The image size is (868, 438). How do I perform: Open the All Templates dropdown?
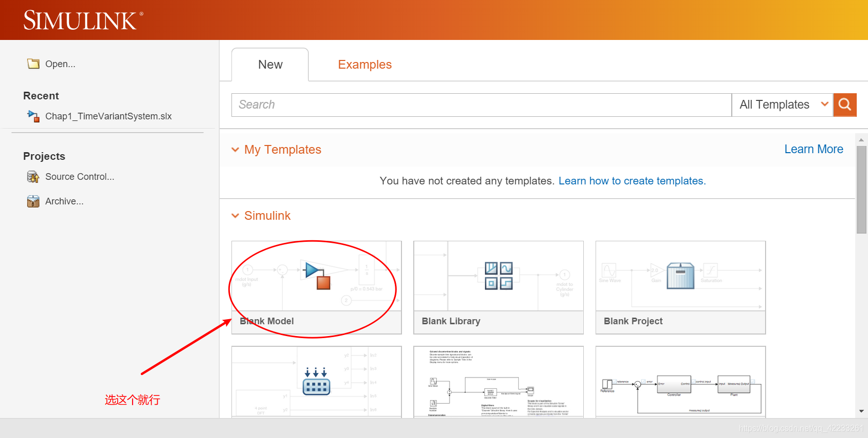782,105
